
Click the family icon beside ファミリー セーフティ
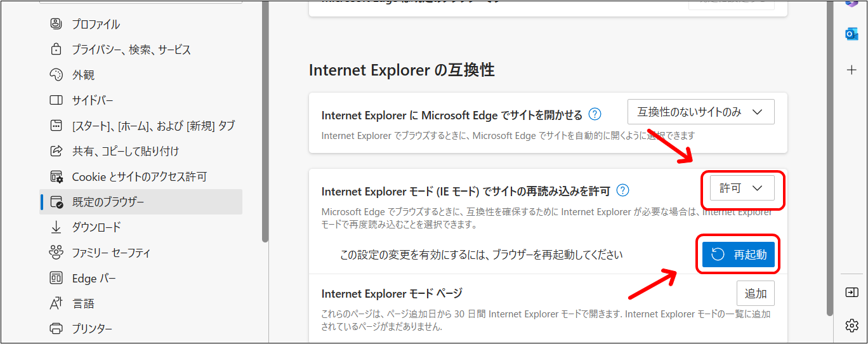[x=56, y=253]
